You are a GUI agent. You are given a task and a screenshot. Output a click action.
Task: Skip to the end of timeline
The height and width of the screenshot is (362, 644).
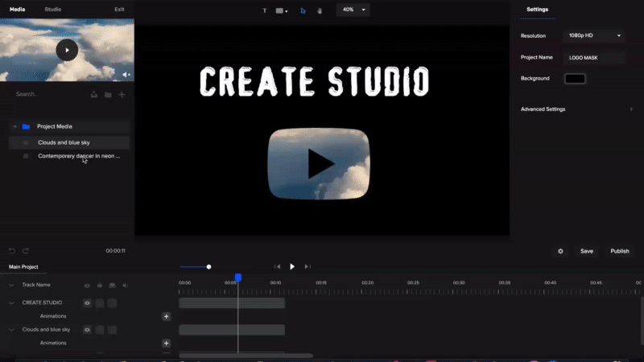tap(308, 267)
